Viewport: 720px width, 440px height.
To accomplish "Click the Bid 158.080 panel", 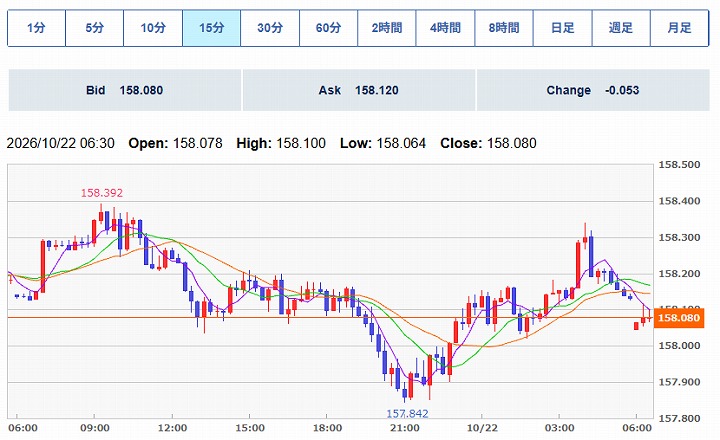I will [x=124, y=90].
